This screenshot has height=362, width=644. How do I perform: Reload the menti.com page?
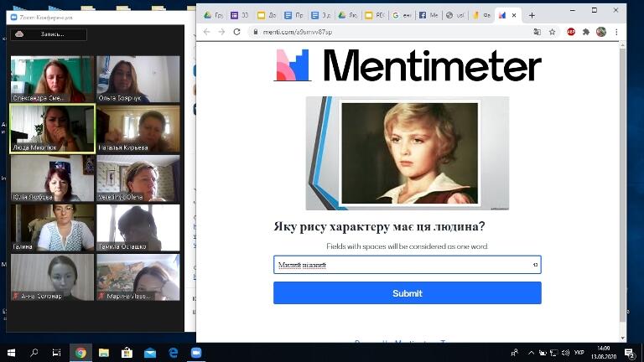coord(236,32)
